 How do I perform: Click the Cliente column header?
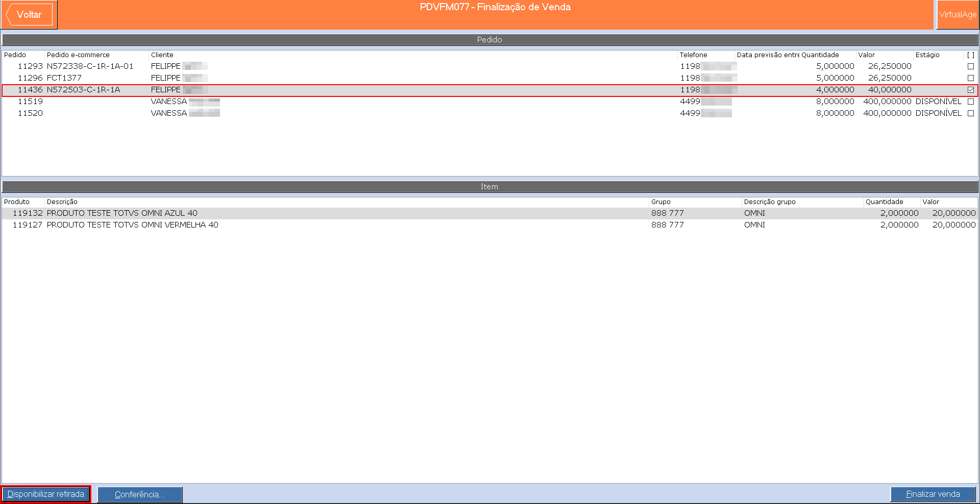click(162, 55)
